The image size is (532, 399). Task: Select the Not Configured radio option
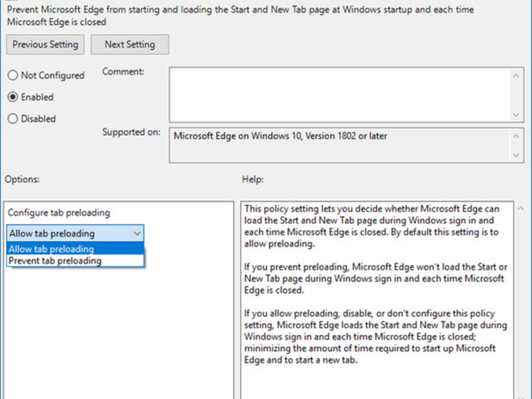[46, 75]
